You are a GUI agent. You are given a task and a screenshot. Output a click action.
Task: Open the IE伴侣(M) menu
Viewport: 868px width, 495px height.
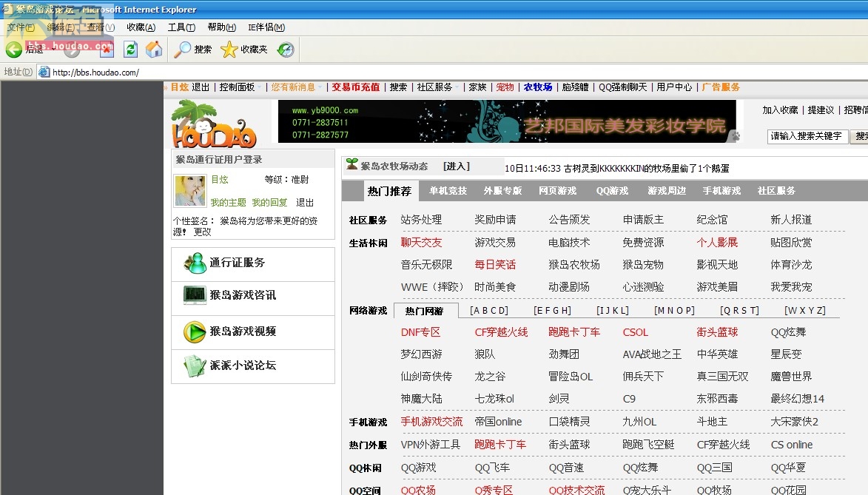[x=266, y=27]
